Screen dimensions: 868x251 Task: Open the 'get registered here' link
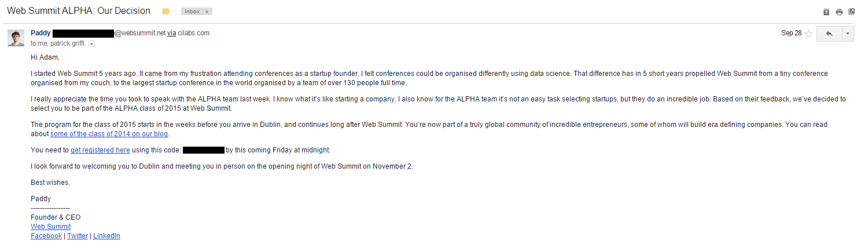[100, 150]
